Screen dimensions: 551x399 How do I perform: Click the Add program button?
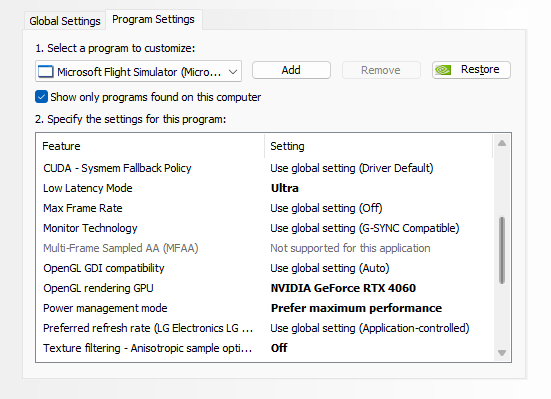tap(291, 70)
